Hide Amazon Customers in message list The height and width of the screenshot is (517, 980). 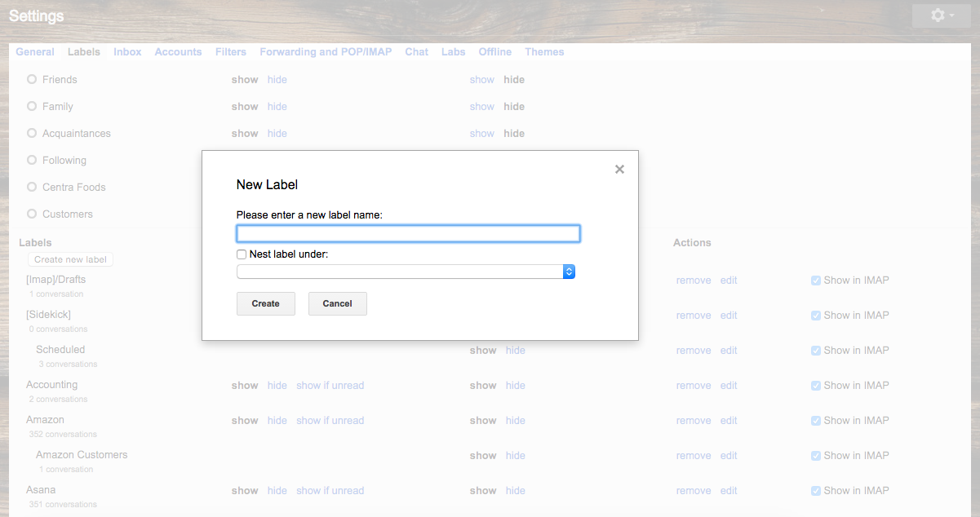pyautogui.click(x=516, y=455)
